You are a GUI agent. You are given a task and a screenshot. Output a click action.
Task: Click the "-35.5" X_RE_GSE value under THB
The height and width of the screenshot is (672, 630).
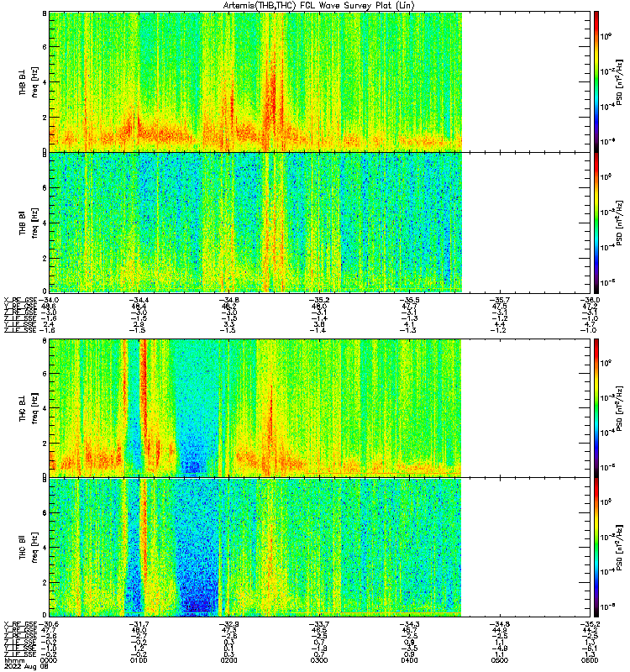click(x=409, y=300)
